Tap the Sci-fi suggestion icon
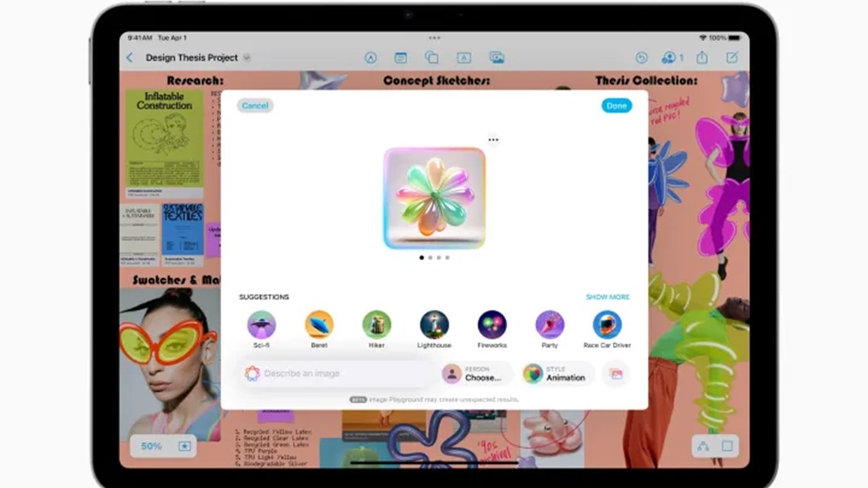The width and height of the screenshot is (868, 488). click(261, 325)
